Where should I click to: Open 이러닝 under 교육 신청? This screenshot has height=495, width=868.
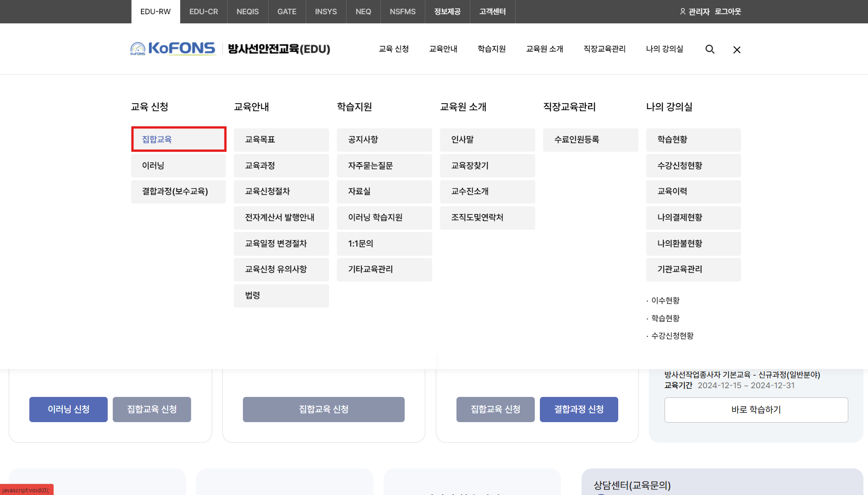tap(178, 165)
